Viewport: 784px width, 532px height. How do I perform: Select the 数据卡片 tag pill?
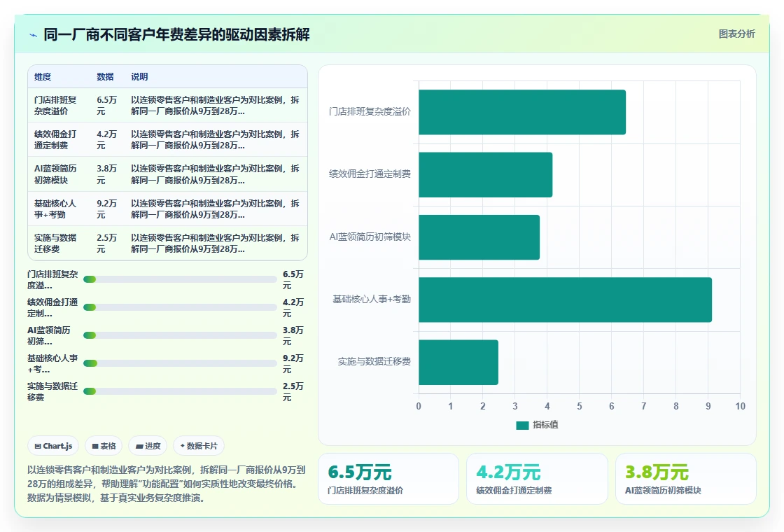[199, 446]
